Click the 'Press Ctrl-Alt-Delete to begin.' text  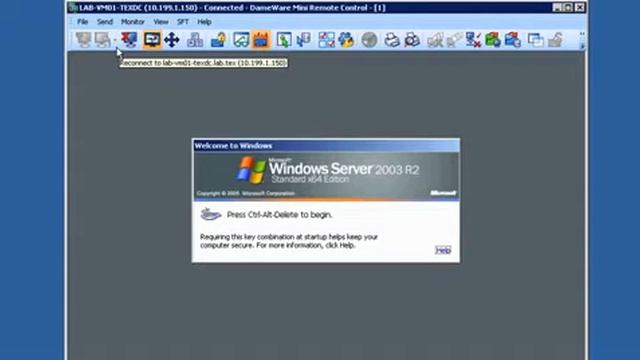click(279, 215)
